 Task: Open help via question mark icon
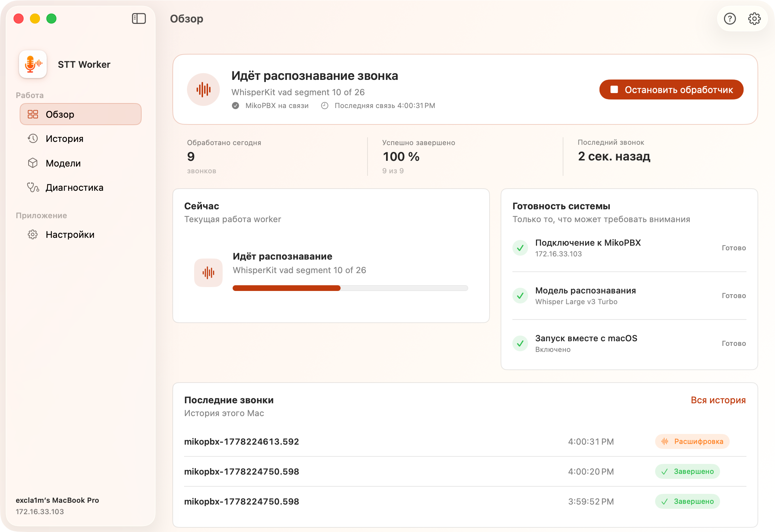(x=730, y=19)
